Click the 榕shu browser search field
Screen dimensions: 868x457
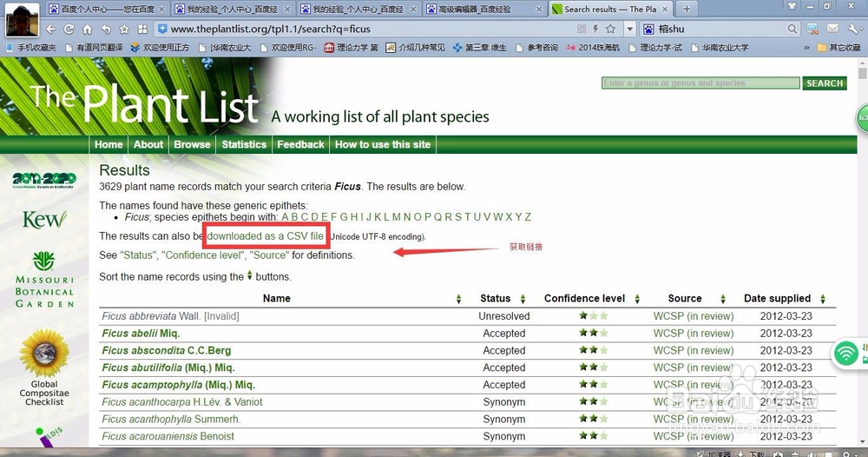[720, 29]
